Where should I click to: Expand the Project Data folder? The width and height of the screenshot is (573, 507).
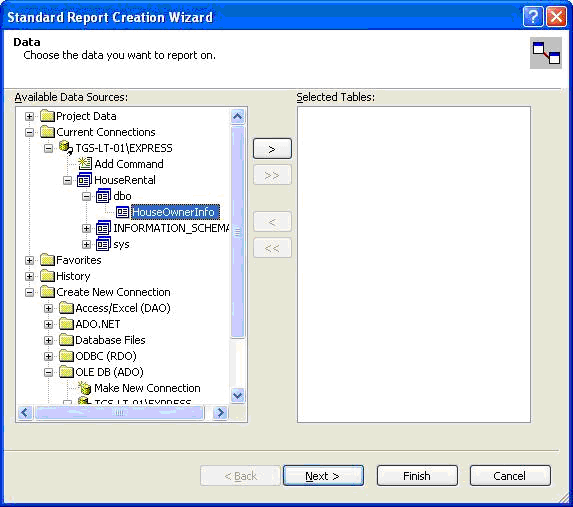[29, 116]
